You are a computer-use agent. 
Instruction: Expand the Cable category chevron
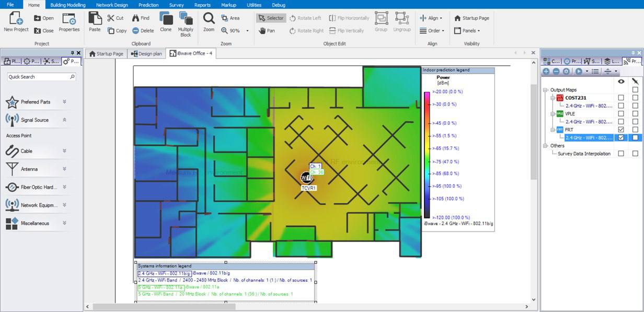(x=64, y=151)
